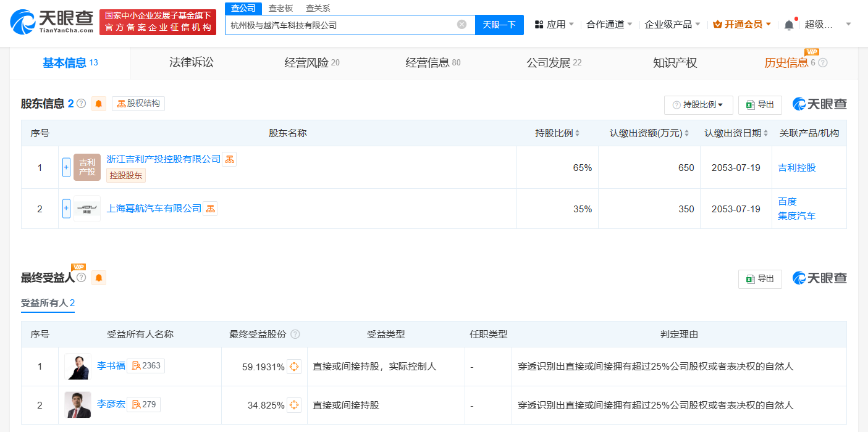Show equity tree icon for 上海幂航汽车有限公司
Screen dimensions: 868x432
pos(211,209)
